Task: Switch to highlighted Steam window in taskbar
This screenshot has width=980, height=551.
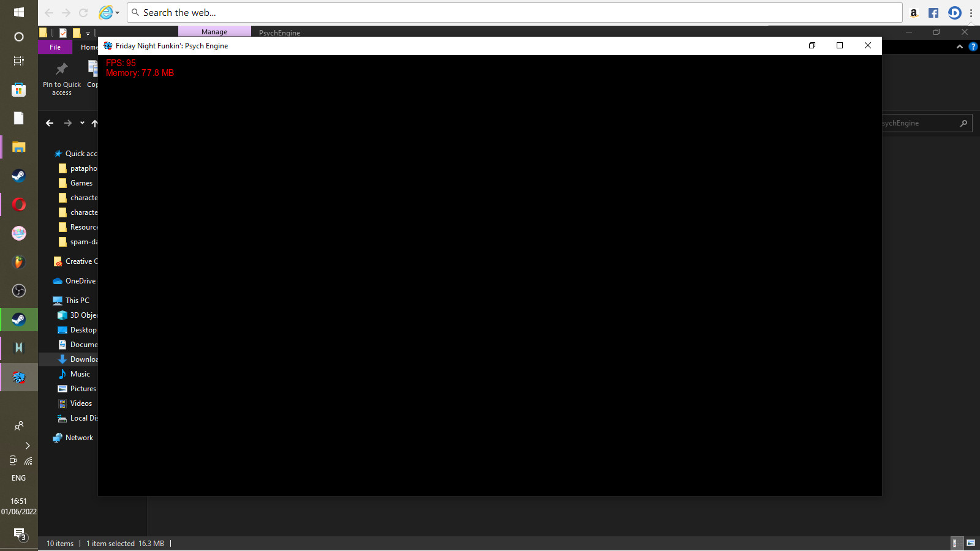Action: point(18,319)
